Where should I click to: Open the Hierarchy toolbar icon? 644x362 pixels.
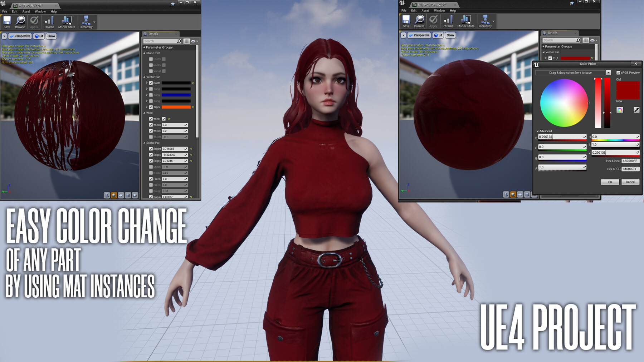(86, 21)
